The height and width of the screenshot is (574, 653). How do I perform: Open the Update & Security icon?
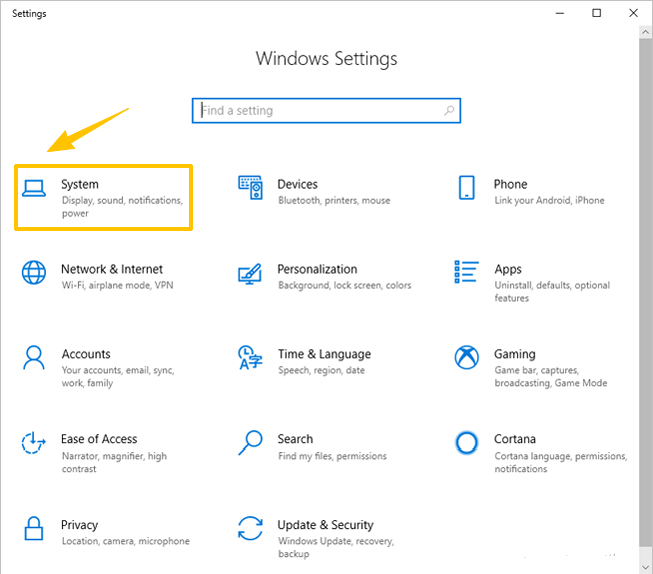point(250,528)
